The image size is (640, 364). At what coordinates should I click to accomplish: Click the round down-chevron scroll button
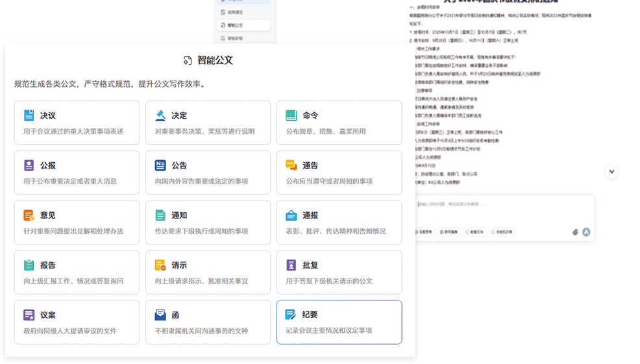(x=611, y=171)
